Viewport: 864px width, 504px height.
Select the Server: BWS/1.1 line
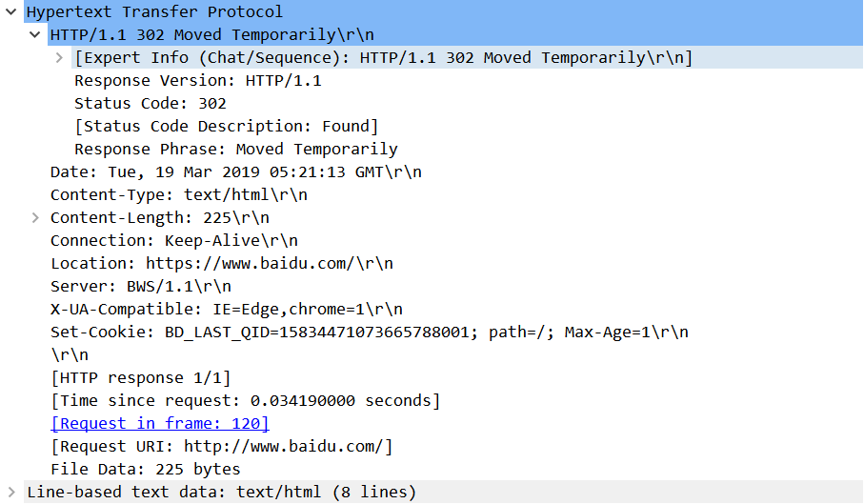point(141,287)
